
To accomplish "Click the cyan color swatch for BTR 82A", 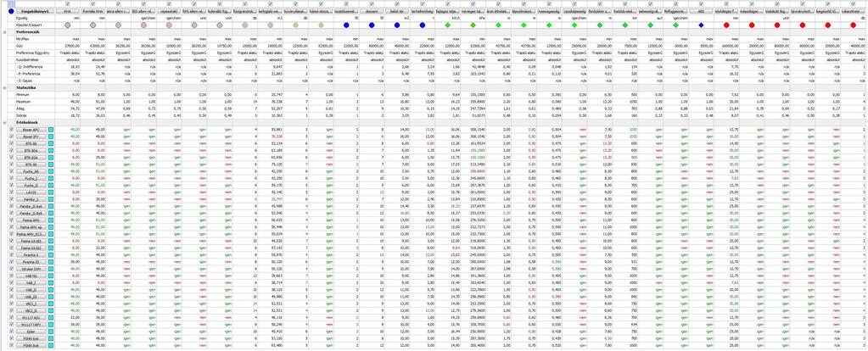I will [51, 157].
